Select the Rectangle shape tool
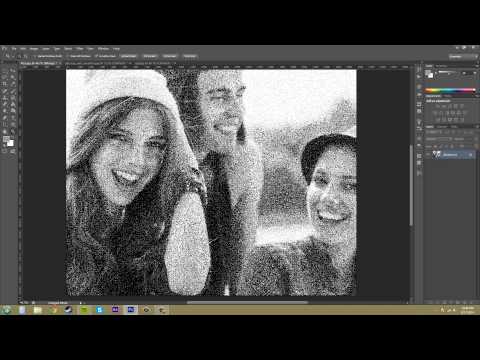This screenshot has height=360, width=480. pyautogui.click(x=13, y=124)
